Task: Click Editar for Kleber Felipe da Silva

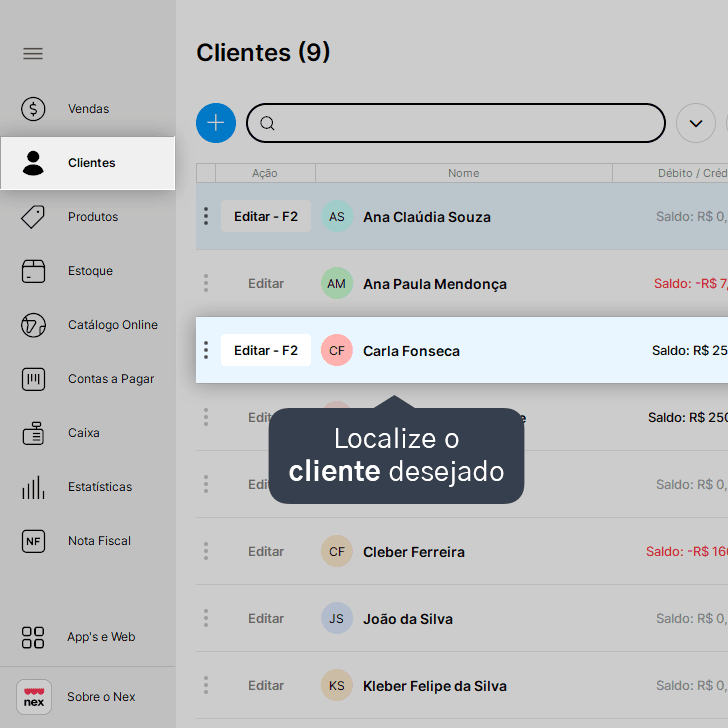Action: (266, 685)
